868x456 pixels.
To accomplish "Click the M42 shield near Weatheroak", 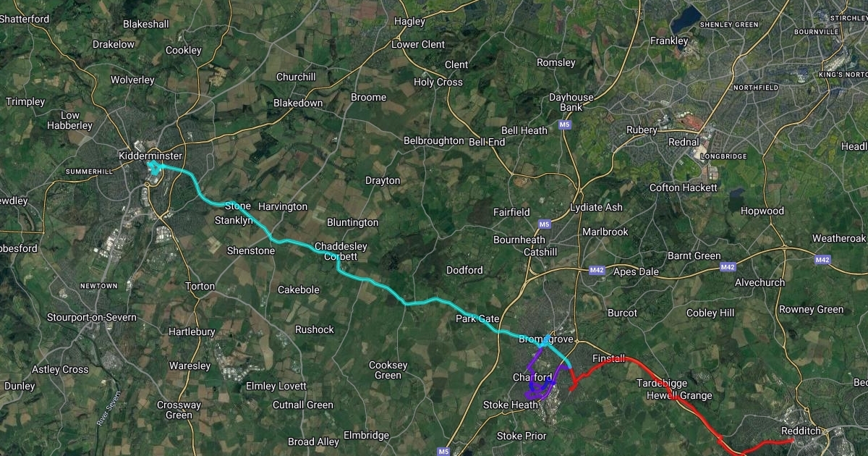I will [x=822, y=260].
